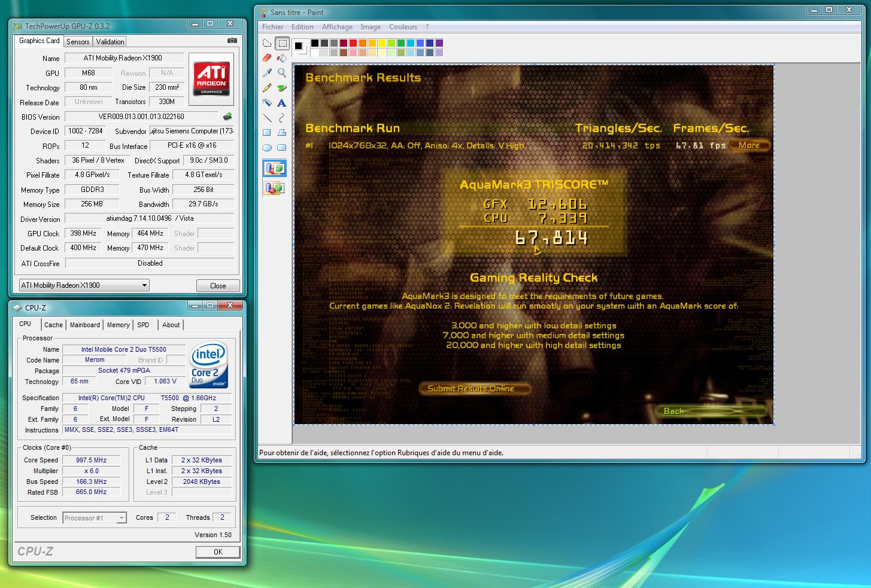
Task: Open the ? help menu in Paint
Action: click(427, 27)
